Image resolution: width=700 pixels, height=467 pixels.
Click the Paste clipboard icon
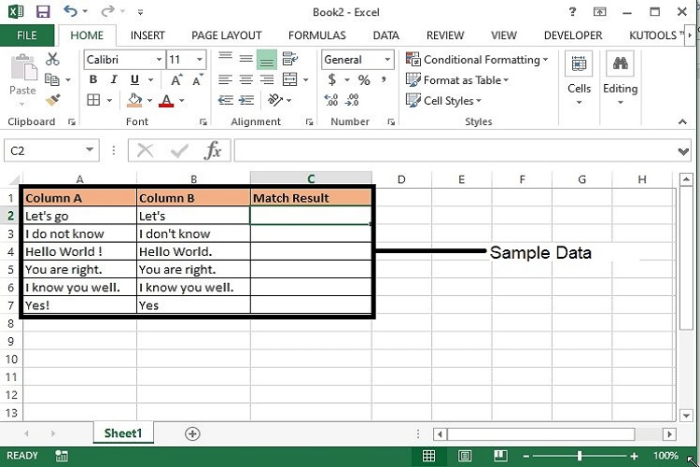22,67
